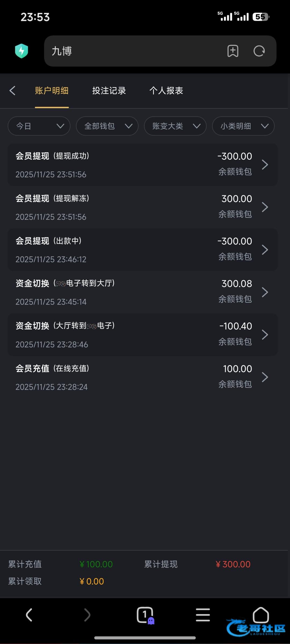Open the 提现成功 withdrawal record details
Image resolution: width=290 pixels, height=644 pixels.
click(142, 165)
